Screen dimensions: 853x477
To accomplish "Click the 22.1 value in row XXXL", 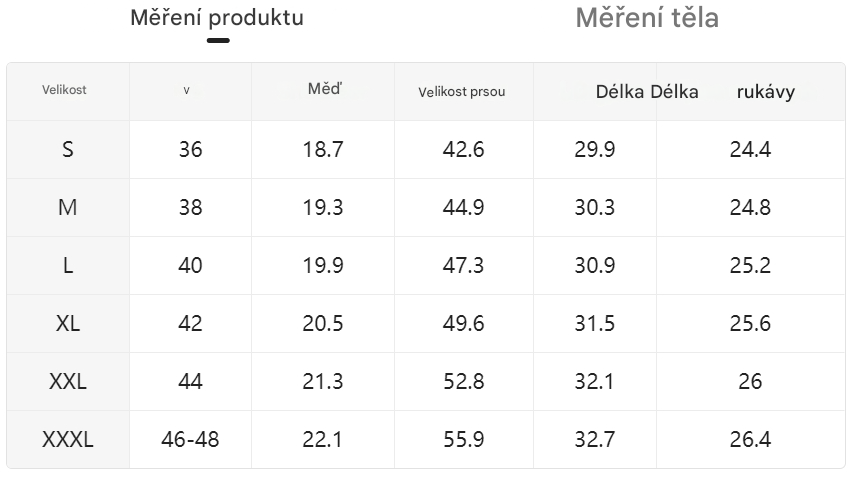I will coord(323,440).
